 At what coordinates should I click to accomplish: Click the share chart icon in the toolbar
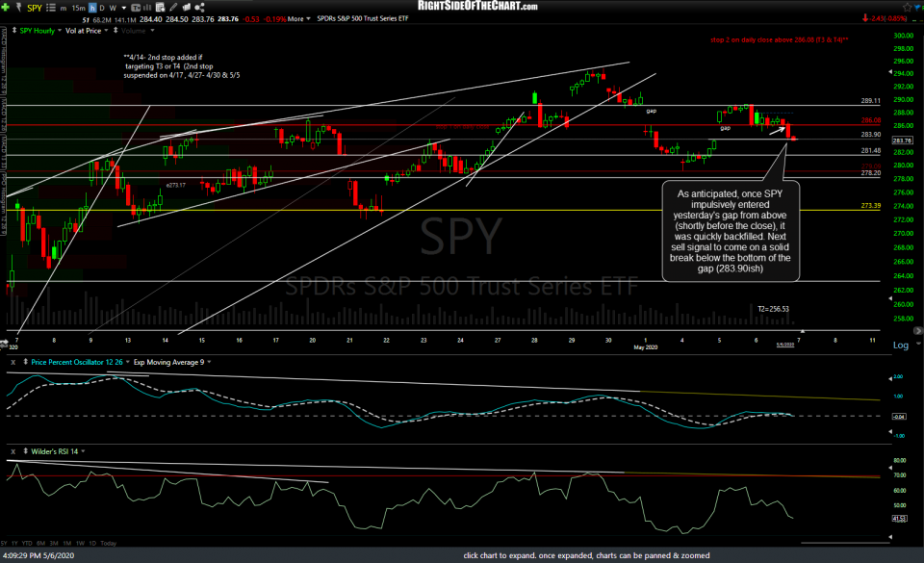click(x=198, y=7)
